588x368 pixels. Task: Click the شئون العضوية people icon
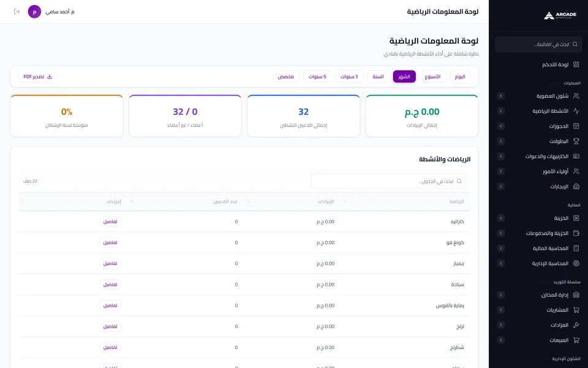pos(576,96)
